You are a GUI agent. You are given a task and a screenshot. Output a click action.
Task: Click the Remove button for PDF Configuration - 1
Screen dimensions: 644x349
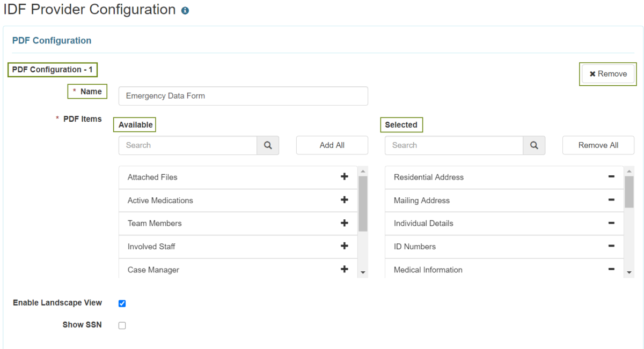tap(608, 74)
